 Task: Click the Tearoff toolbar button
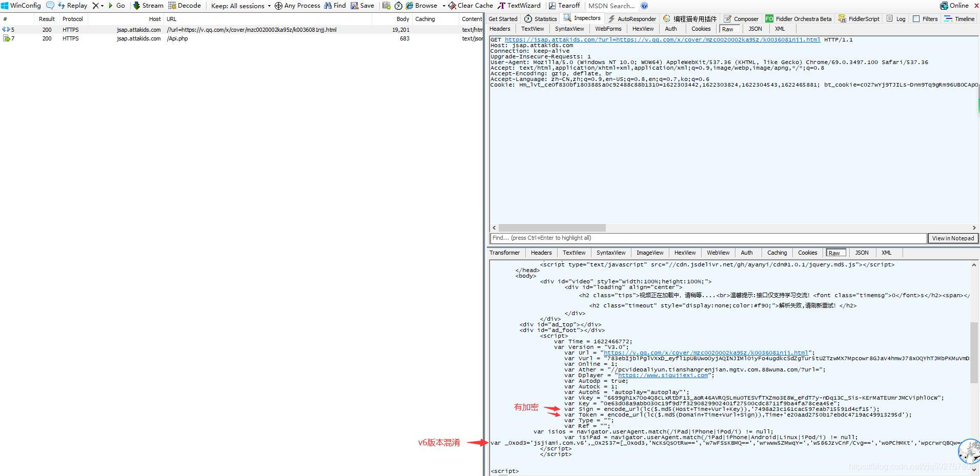[x=564, y=6]
